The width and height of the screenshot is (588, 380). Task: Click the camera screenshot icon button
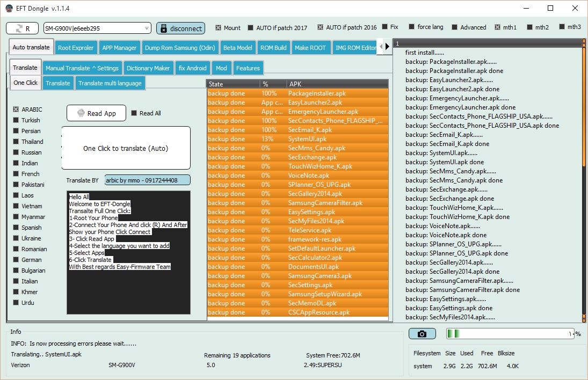422,333
